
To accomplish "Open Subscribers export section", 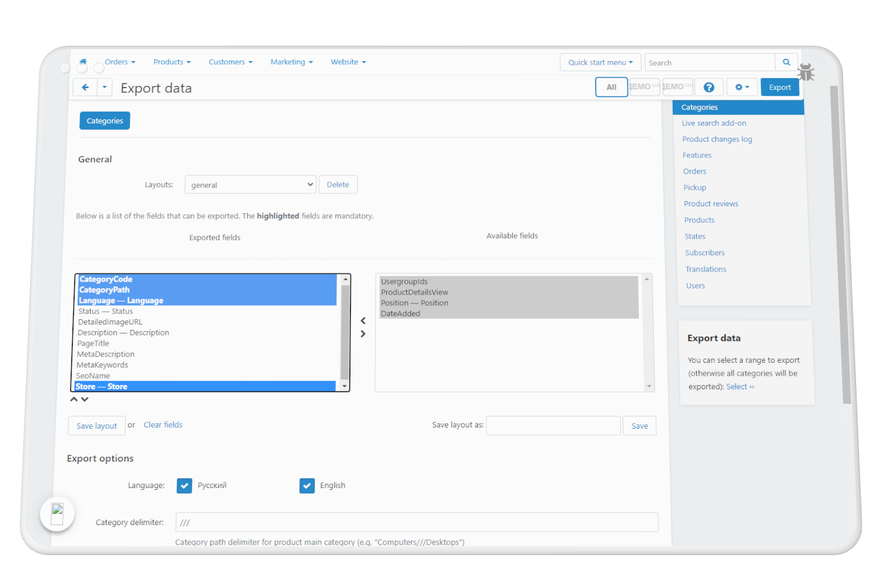I will (704, 253).
